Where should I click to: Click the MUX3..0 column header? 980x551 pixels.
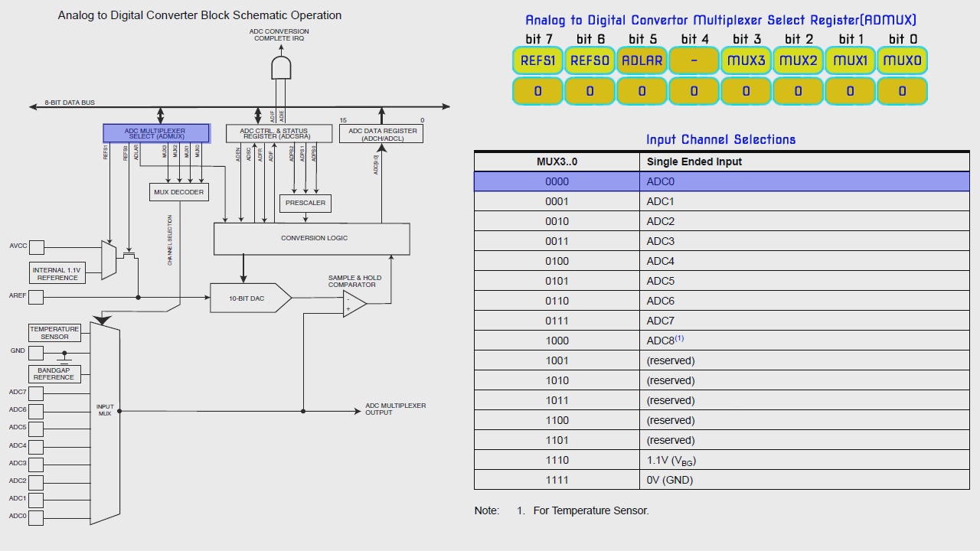point(557,161)
